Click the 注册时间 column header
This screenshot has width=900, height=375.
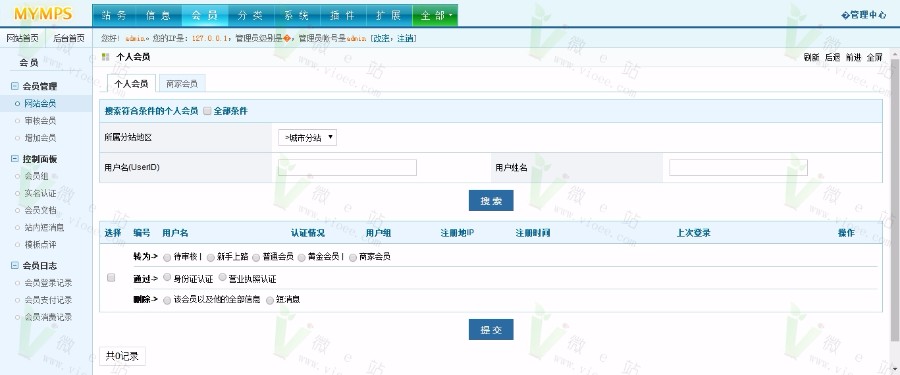[533, 233]
